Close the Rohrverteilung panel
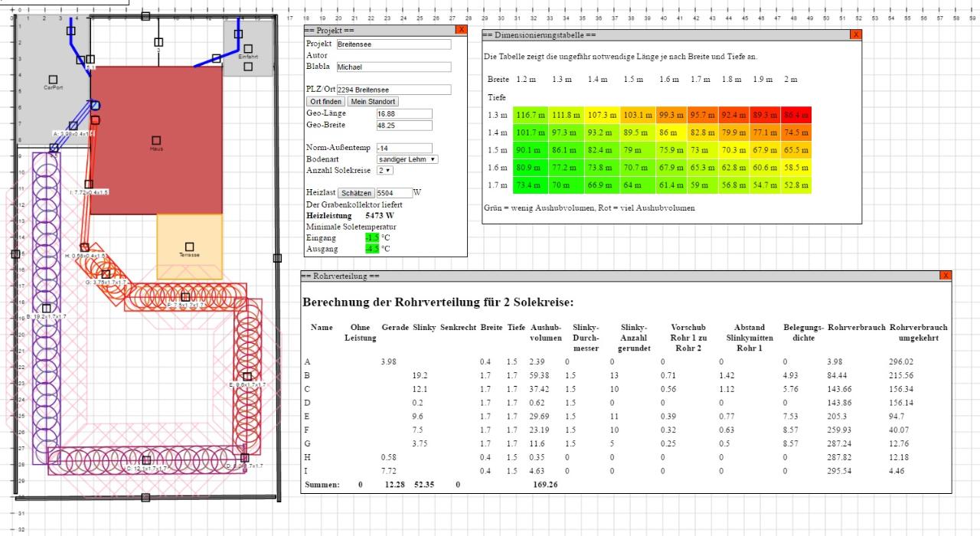Image resolution: width=980 pixels, height=536 pixels. coord(946,276)
